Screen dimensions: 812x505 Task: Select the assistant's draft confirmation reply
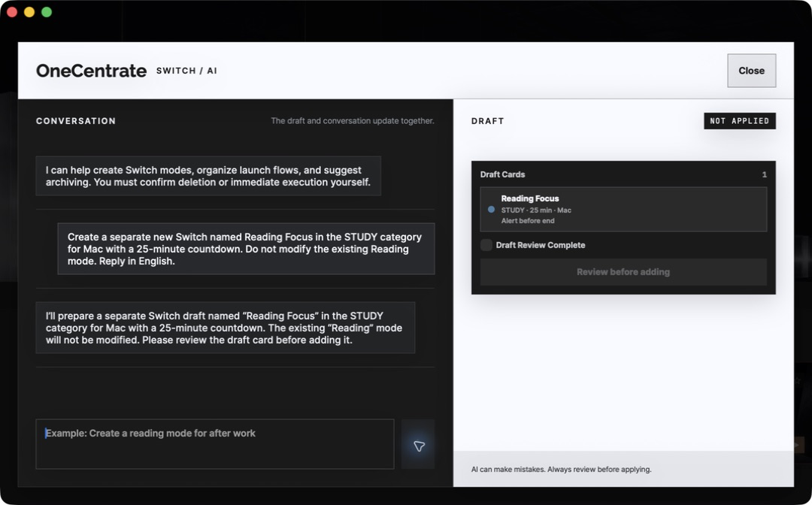click(x=226, y=328)
